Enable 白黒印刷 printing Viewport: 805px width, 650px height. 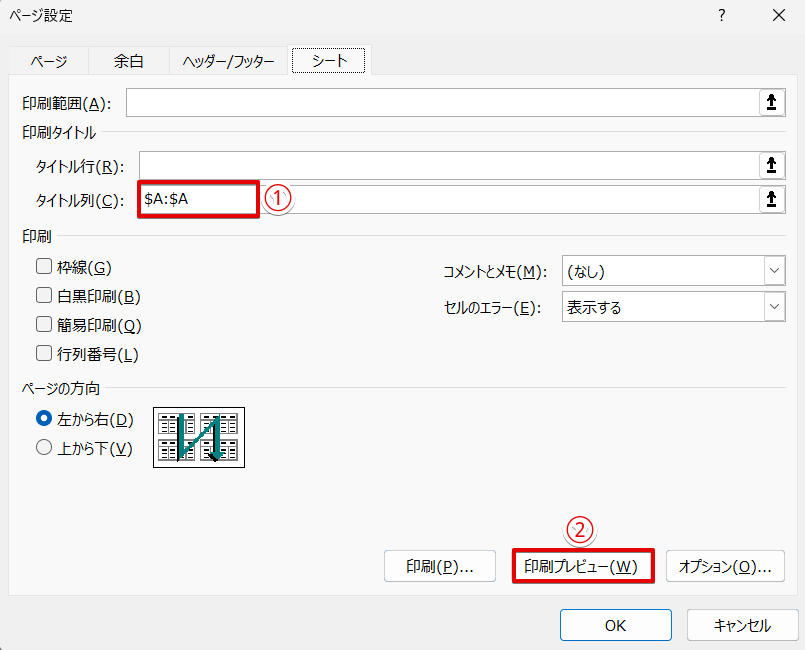42,294
